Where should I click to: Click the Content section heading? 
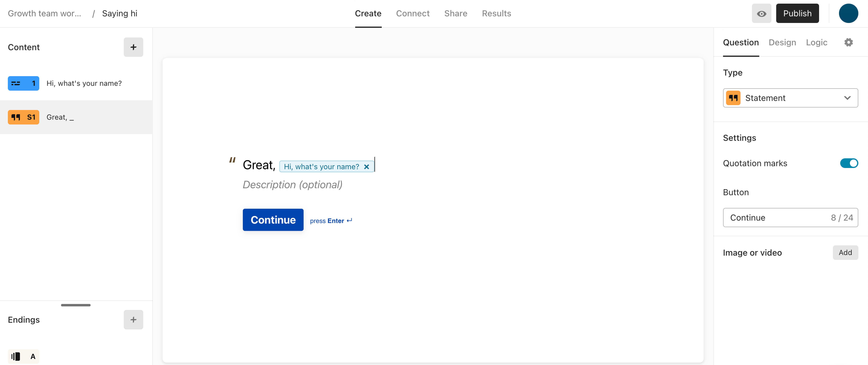click(24, 47)
